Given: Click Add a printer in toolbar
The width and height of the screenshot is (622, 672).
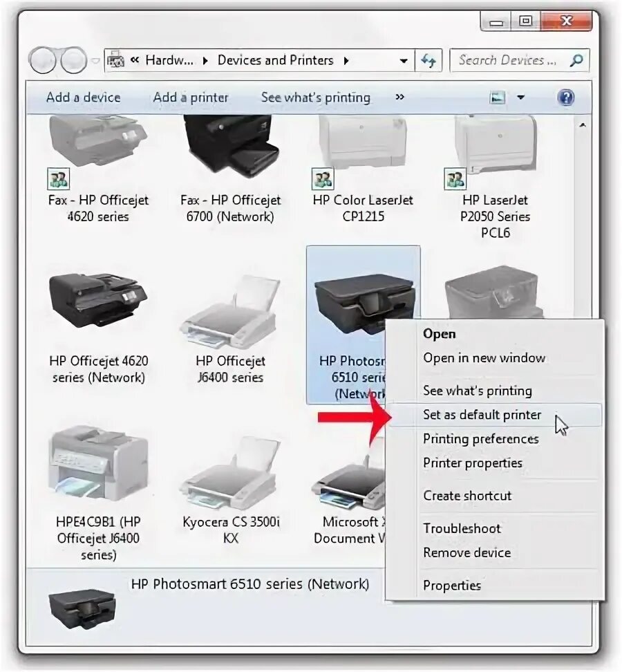Looking at the screenshot, I should [x=191, y=97].
